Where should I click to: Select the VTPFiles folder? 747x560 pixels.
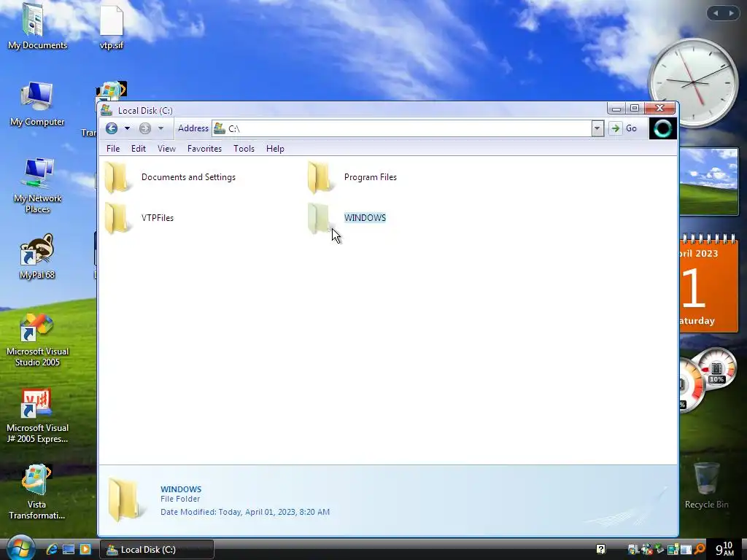[139, 218]
